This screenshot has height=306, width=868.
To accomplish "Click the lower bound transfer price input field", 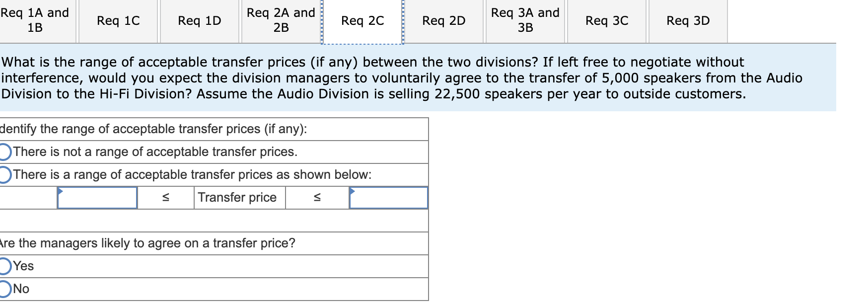I will 97,198.
